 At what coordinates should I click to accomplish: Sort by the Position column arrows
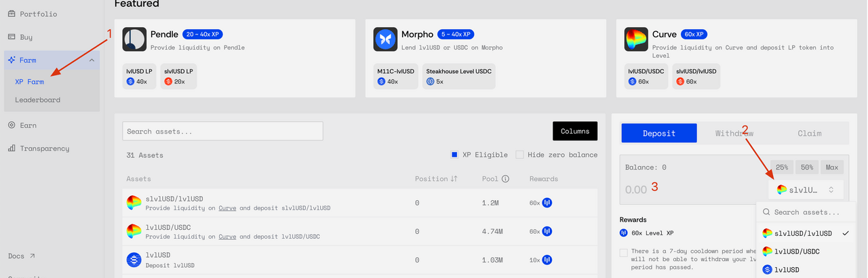[454, 179]
